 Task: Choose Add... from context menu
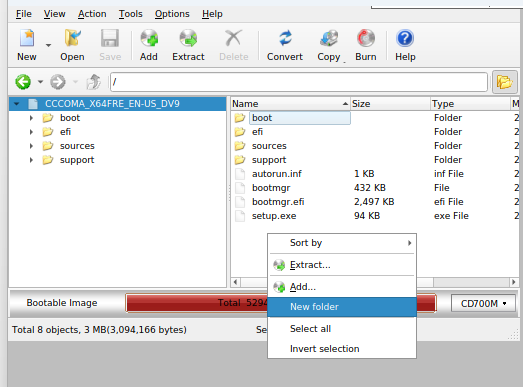[342, 287]
